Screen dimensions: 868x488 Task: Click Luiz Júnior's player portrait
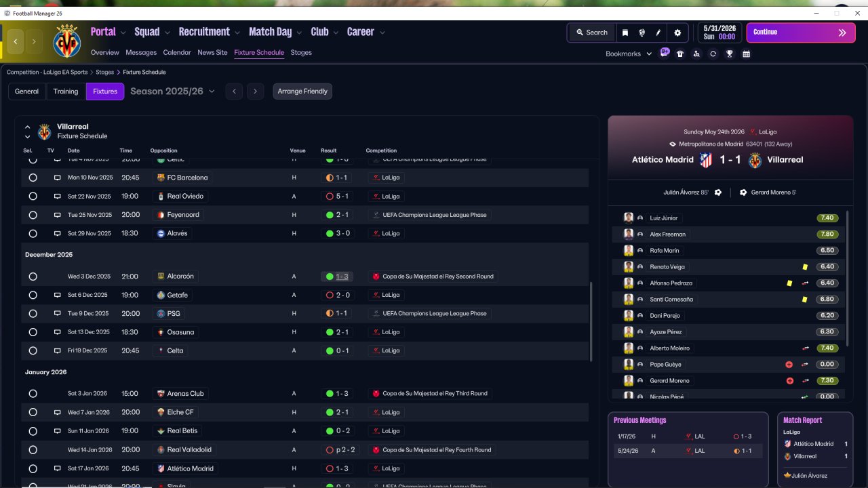[x=629, y=218]
